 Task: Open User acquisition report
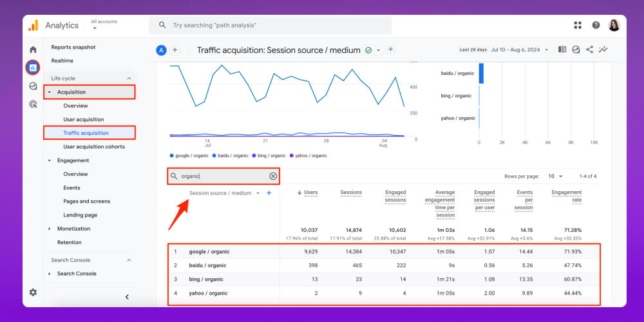pos(83,120)
